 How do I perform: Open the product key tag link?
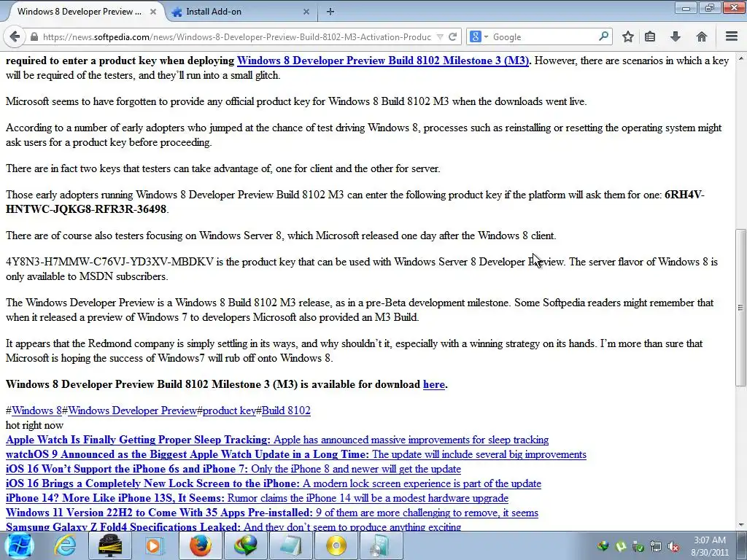pyautogui.click(x=229, y=411)
